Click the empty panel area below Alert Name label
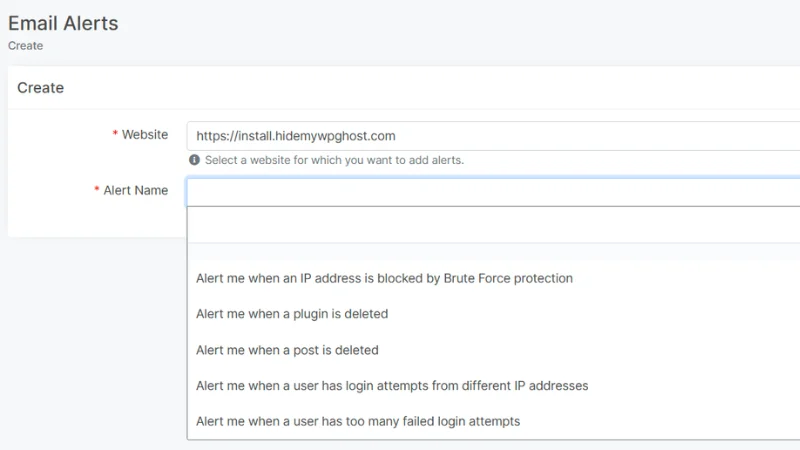The height and width of the screenshot is (450, 800). [95, 220]
